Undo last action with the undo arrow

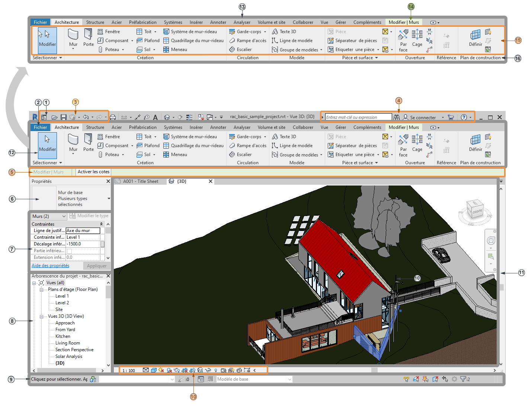tap(86, 117)
